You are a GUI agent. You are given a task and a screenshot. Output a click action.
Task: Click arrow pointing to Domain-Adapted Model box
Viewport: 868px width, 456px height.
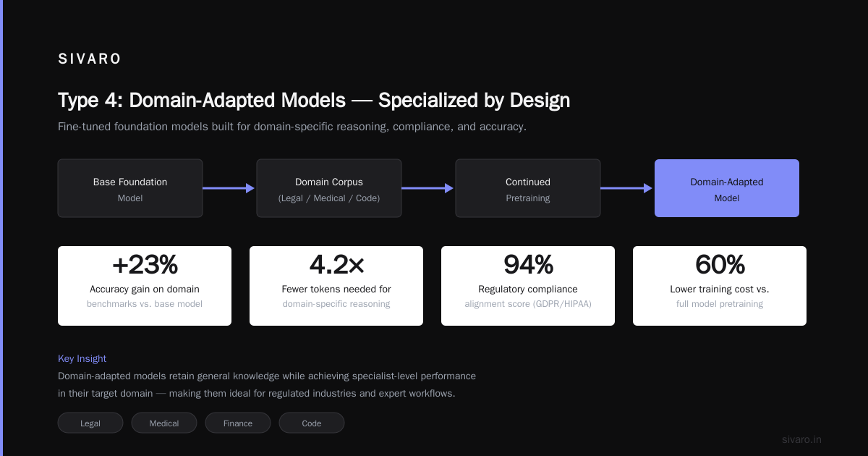click(627, 188)
